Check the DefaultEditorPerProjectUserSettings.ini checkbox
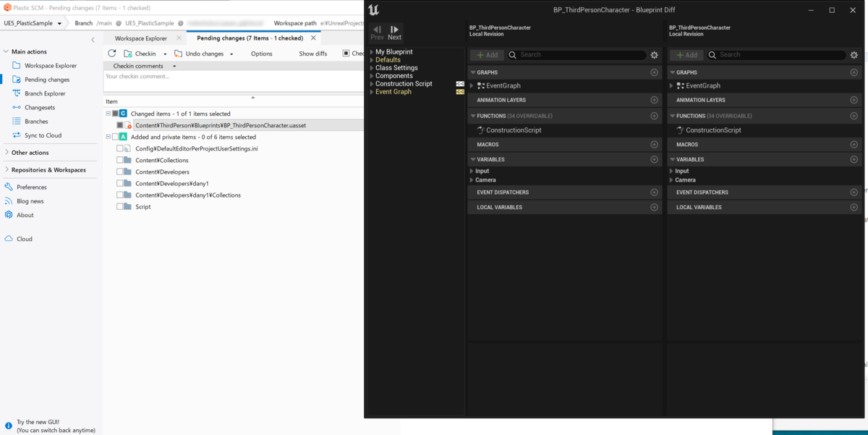 pos(120,148)
